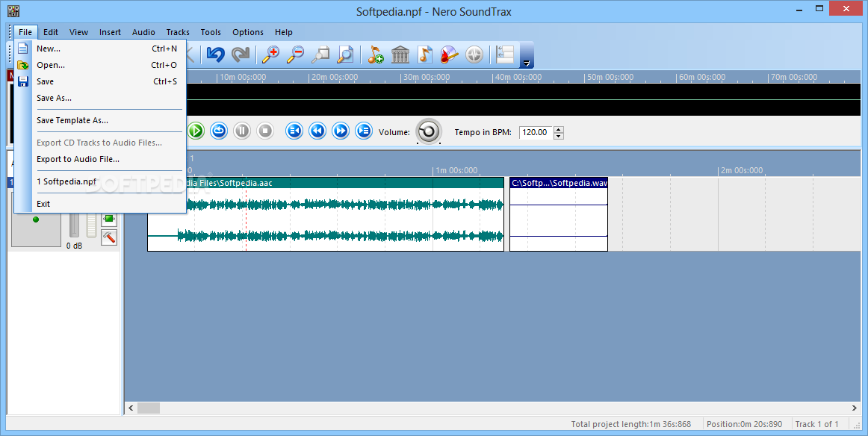Click the rewind button
The image size is (868, 436).
coord(317,131)
